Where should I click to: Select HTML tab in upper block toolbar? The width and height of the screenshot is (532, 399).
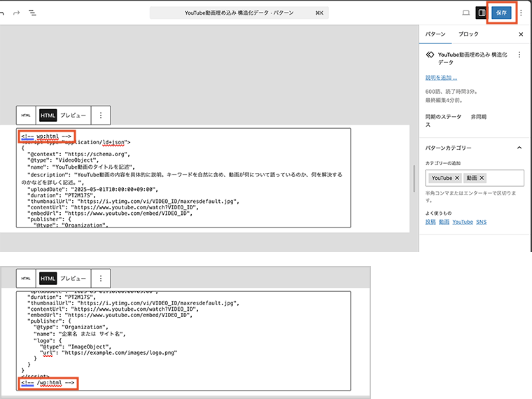coord(48,115)
